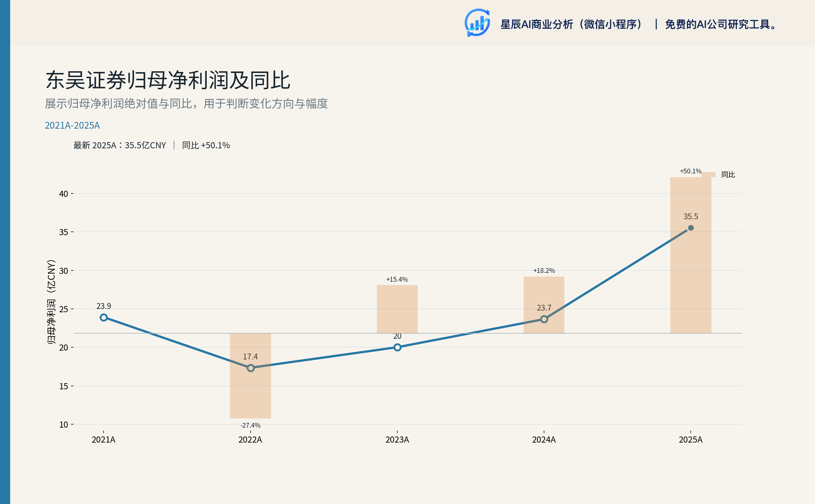
Task: Click the 2022A negative growth bar
Action: click(x=251, y=376)
